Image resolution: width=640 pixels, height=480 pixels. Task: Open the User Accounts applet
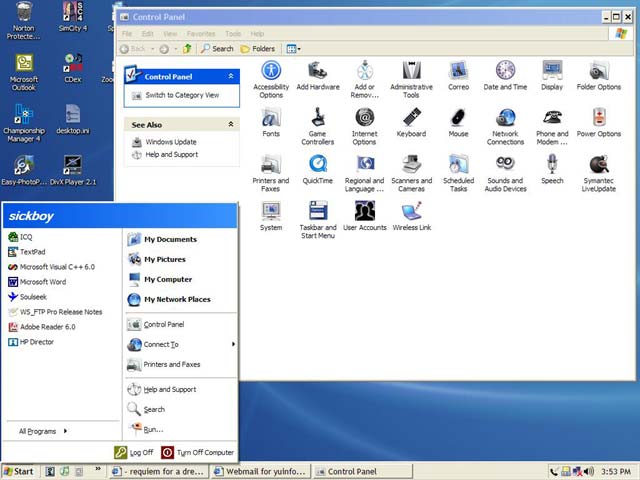click(x=364, y=216)
